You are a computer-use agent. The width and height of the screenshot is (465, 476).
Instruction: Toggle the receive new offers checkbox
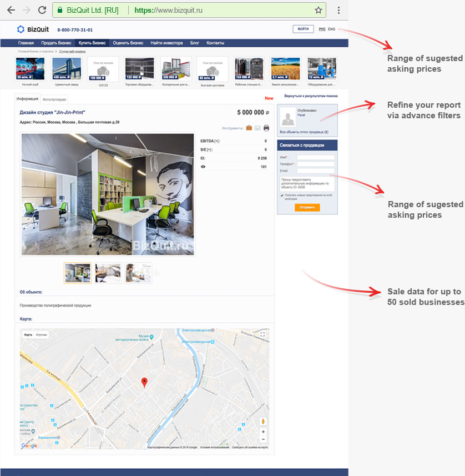[282, 196]
